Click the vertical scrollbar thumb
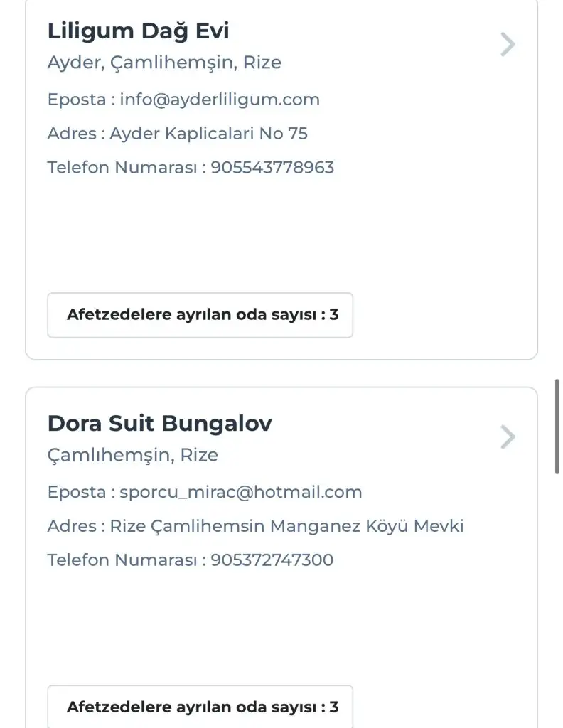This screenshot has height=728, width=563. pos(557,427)
